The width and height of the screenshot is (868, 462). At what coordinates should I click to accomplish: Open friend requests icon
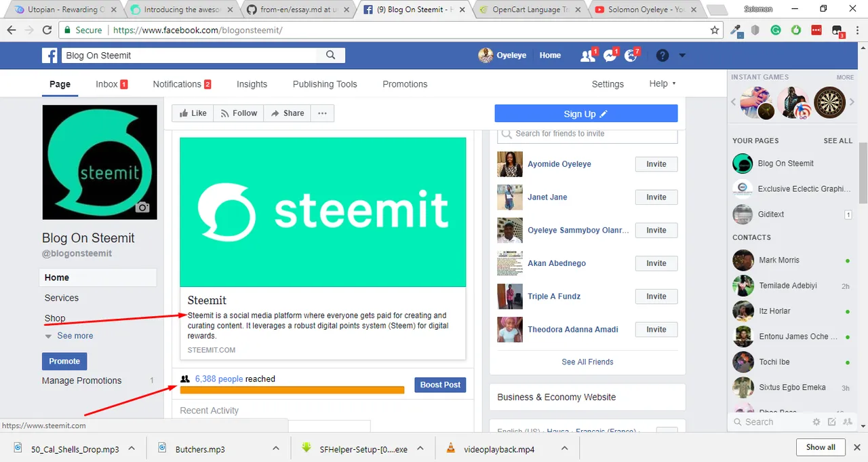[587, 56]
